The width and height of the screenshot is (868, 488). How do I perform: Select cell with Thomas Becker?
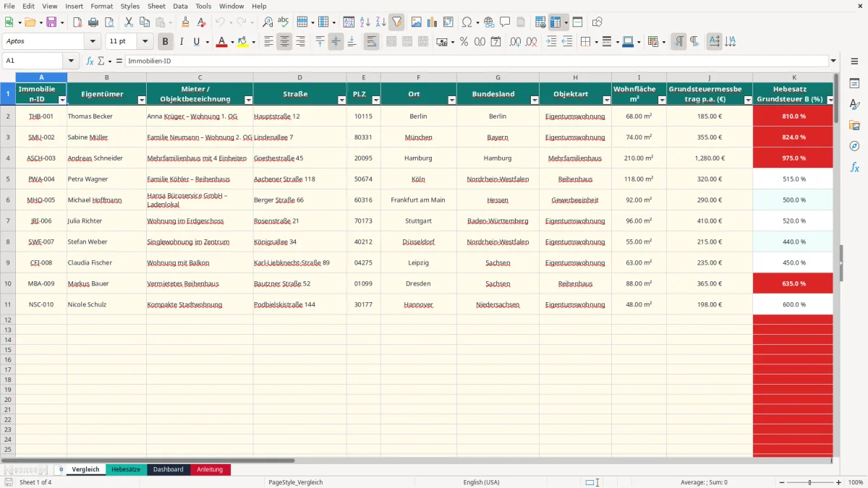tap(106, 116)
